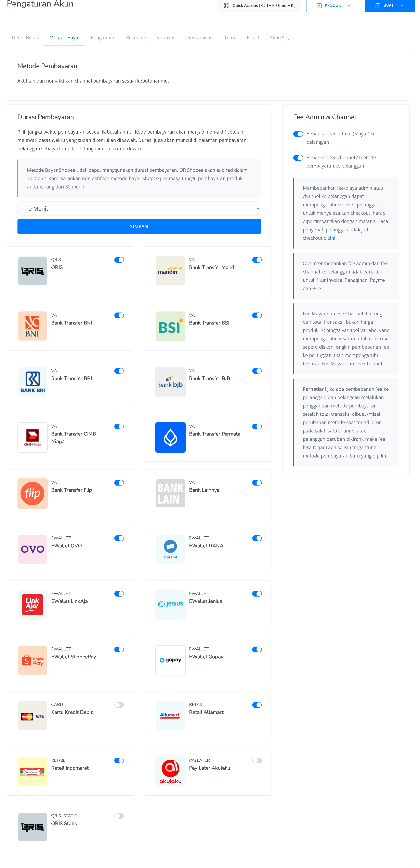Open the Pengiriman tab

pos(103,37)
